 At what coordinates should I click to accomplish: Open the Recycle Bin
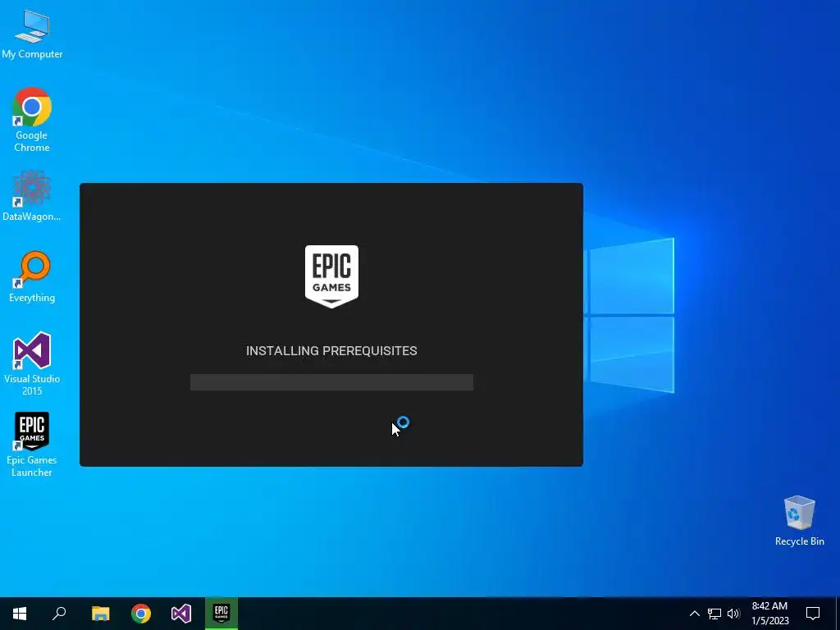[799, 521]
